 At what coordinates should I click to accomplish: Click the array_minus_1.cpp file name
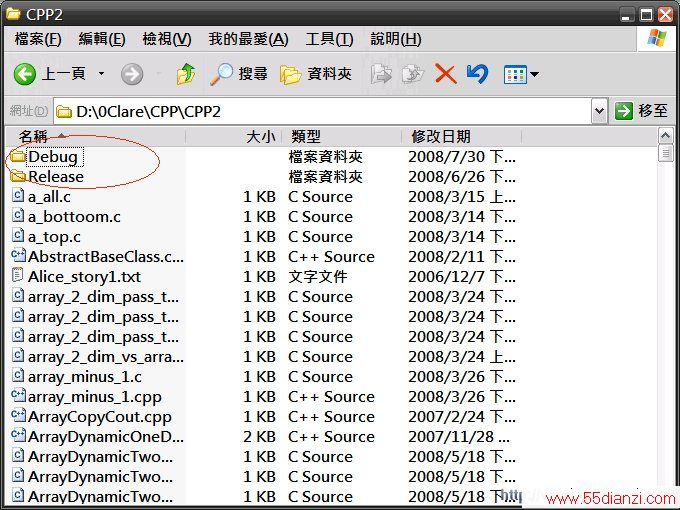pos(95,397)
